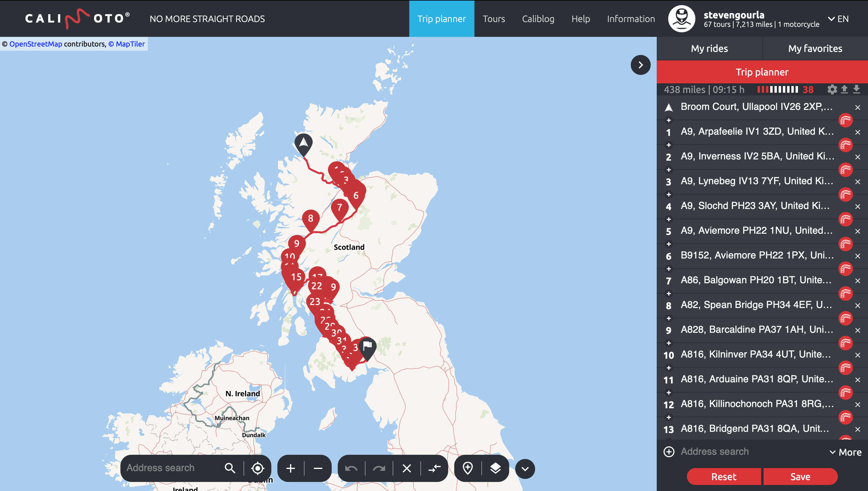Screen dimensions: 868x491
Task: Click the upload route icon
Action: pyautogui.click(x=844, y=89)
